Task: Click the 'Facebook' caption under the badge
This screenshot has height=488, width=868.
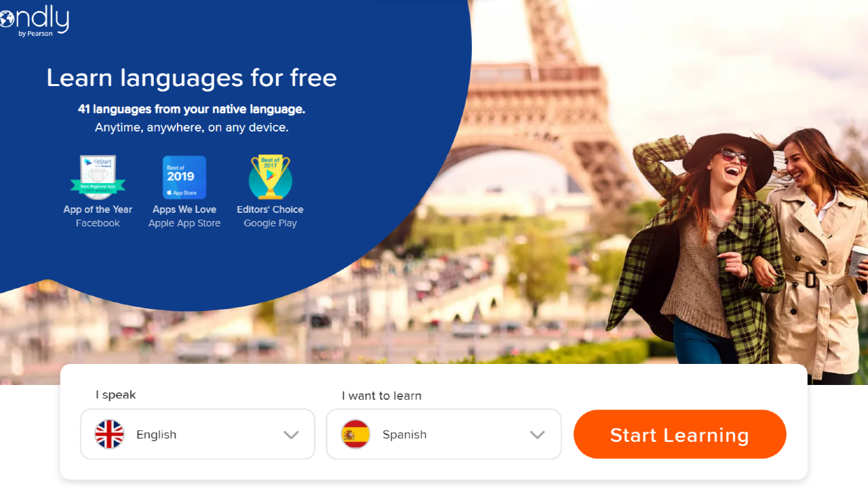Action: click(98, 223)
